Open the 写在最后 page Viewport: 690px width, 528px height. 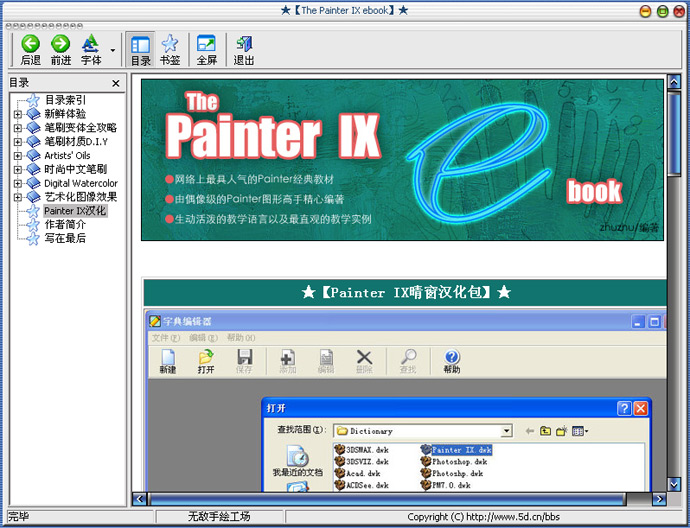click(65, 238)
